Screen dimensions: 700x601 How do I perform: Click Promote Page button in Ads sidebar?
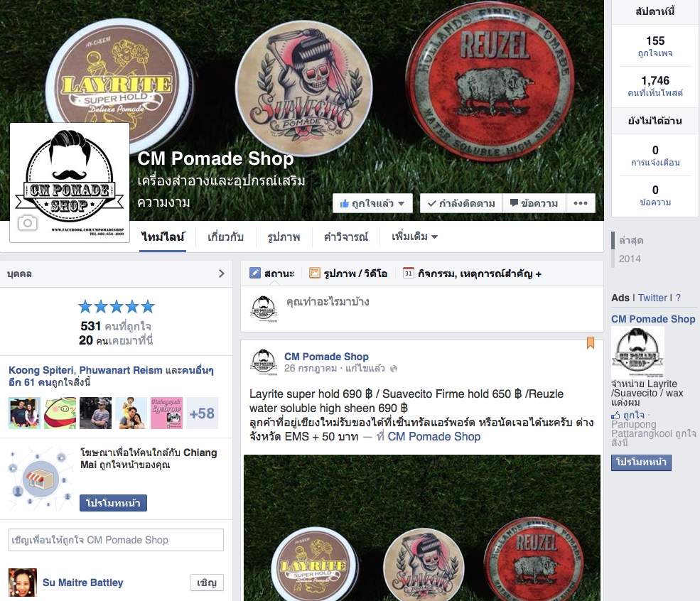pos(641,462)
